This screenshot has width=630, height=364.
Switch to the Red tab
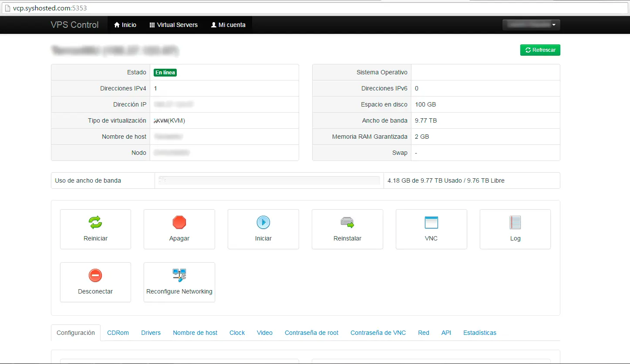pyautogui.click(x=424, y=333)
